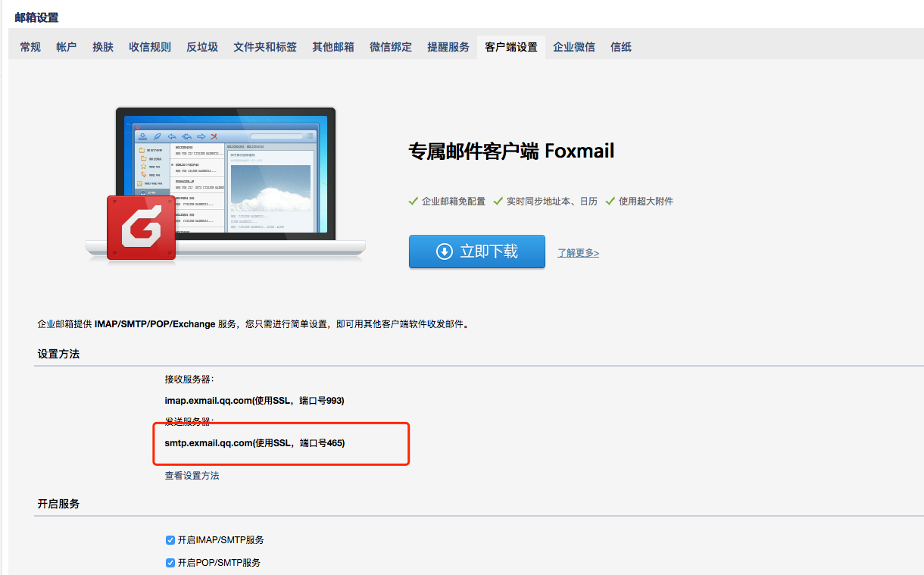Select the 反垃圾 tab
Image resolution: width=924 pixels, height=575 pixels.
[x=202, y=47]
